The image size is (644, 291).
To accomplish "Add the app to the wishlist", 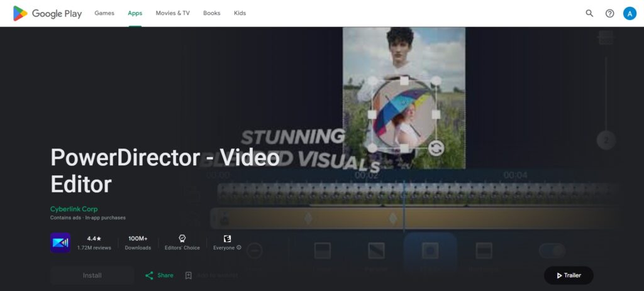I will [211, 275].
